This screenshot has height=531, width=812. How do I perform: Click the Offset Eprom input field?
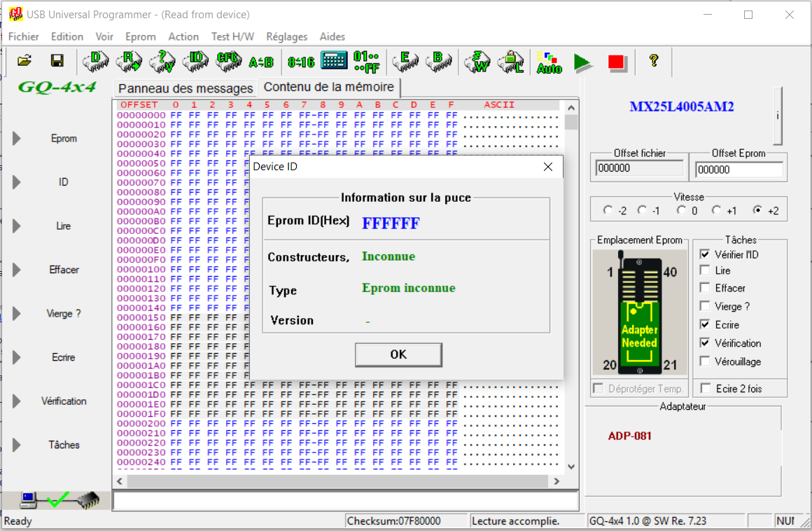click(738, 170)
